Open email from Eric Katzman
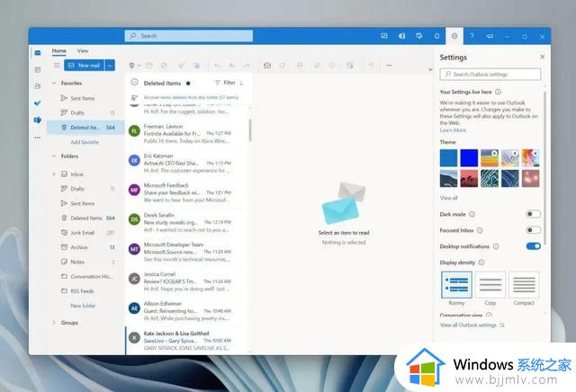 pos(185,163)
